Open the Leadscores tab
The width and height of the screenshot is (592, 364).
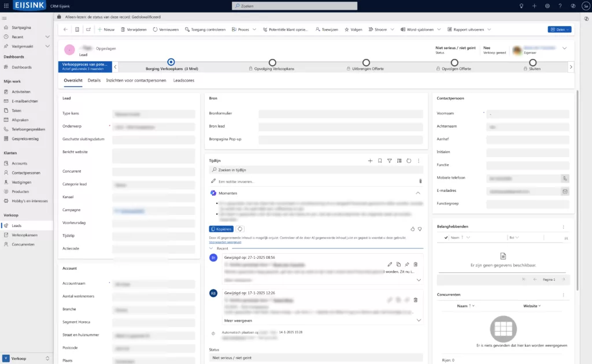(183, 80)
